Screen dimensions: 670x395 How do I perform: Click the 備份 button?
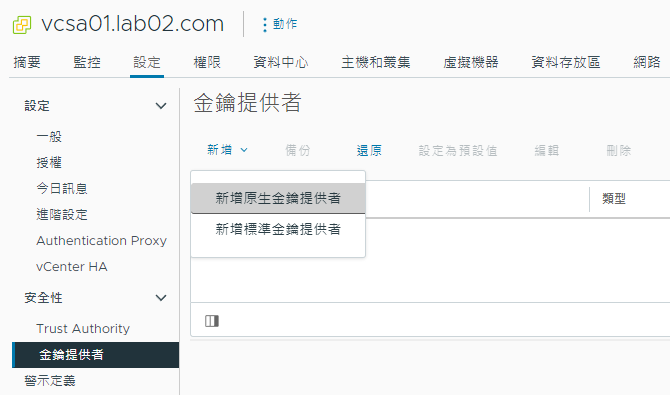point(298,150)
